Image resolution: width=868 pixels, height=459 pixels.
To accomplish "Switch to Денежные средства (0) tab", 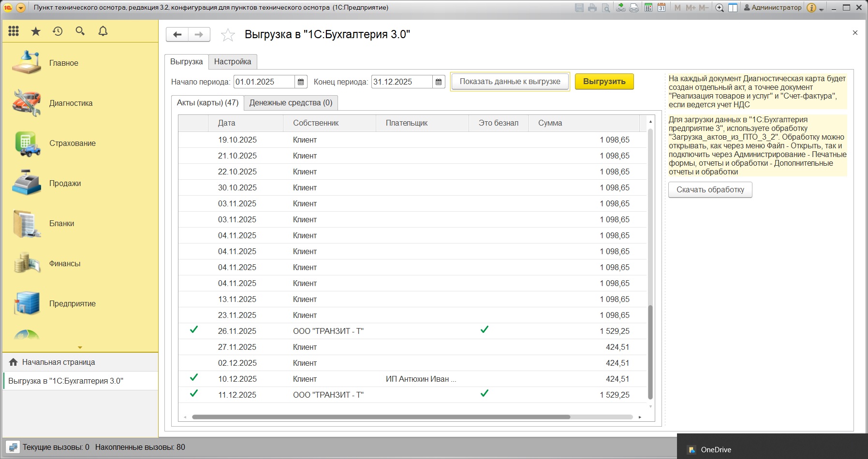I will pyautogui.click(x=291, y=103).
